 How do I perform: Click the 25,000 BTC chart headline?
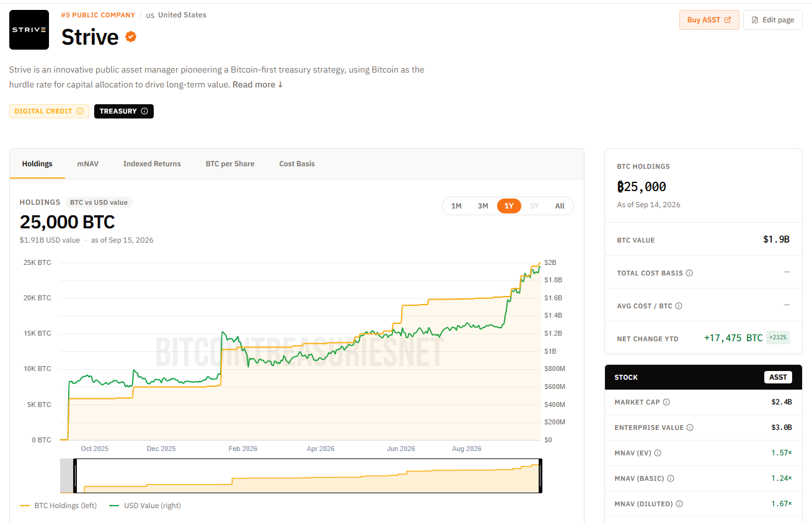coord(68,222)
